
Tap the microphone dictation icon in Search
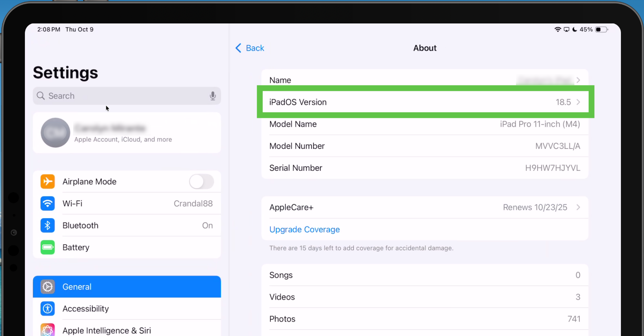click(213, 96)
